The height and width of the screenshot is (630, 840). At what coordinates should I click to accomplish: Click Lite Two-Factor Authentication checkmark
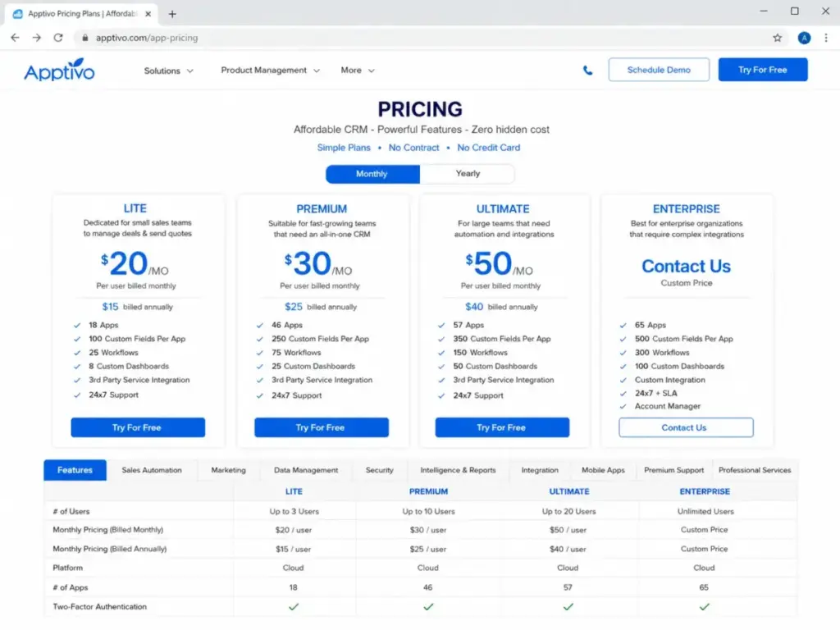click(294, 606)
